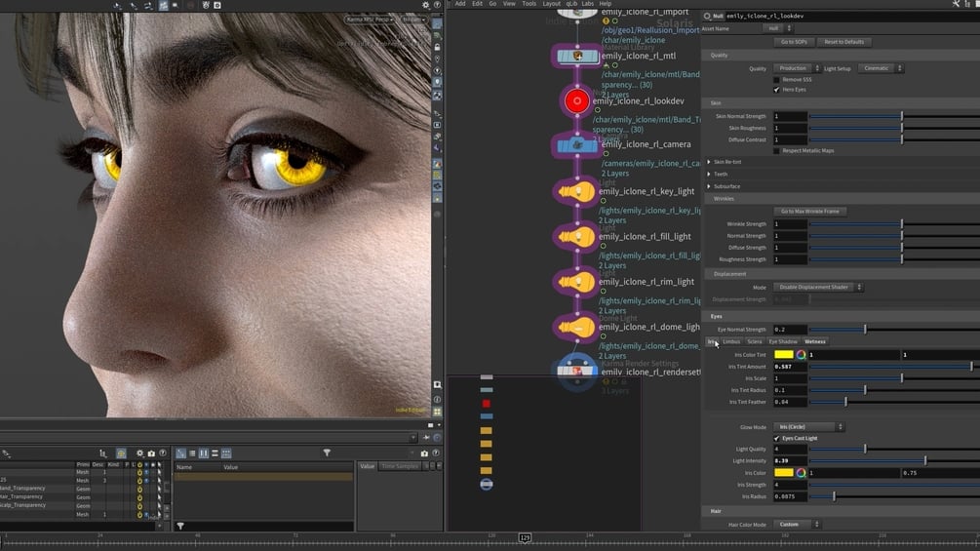Select the emily_iclone_rl_fill_light bulb node
This screenshot has height=551, width=980.
coord(575,237)
